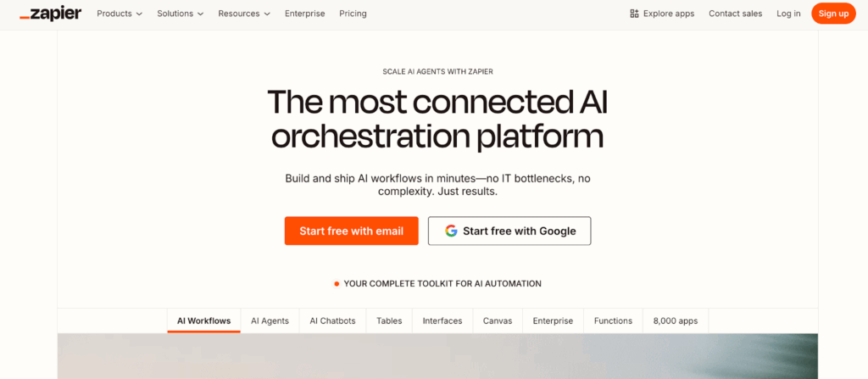Screen dimensions: 868x379
Task: Open the Solutions dropdown
Action: [x=181, y=14]
